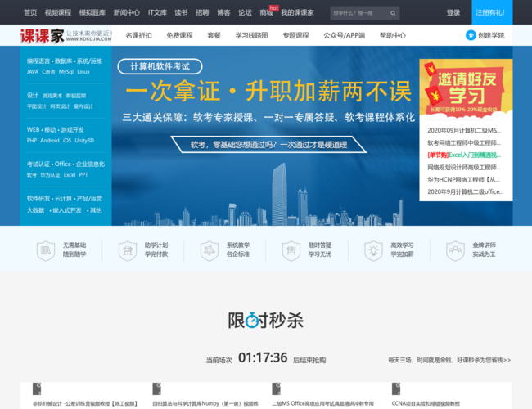Open 我的课课家
The width and height of the screenshot is (532, 409).
297,13
